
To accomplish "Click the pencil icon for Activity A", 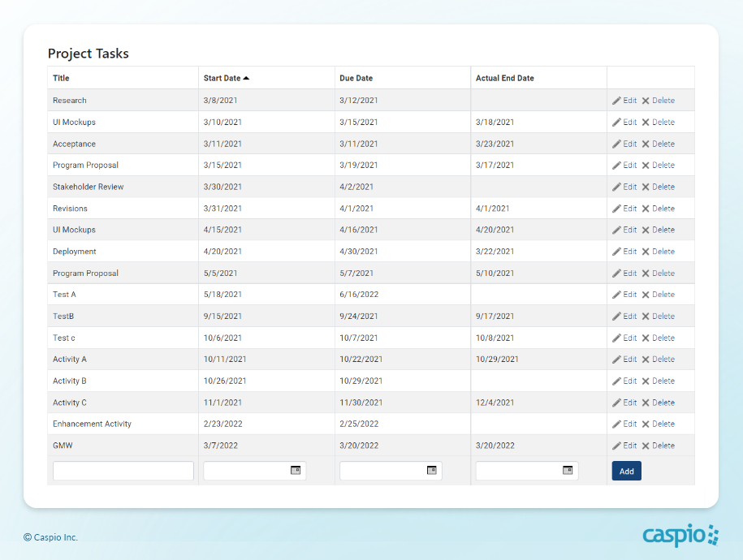I will tap(617, 360).
